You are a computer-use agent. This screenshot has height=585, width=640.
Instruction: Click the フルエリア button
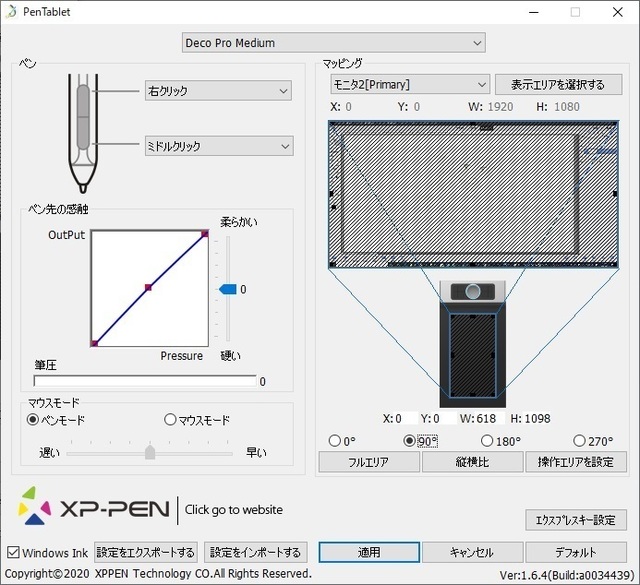[x=369, y=462]
